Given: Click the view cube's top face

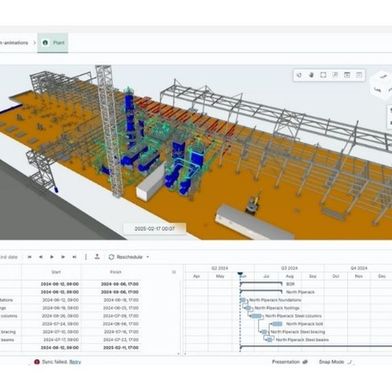Looking at the screenshot, I should coord(384,77).
